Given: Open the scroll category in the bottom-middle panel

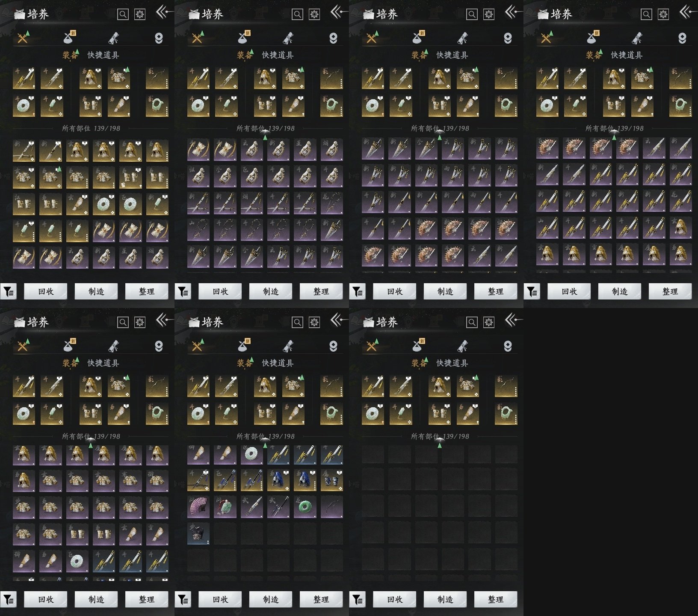Looking at the screenshot, I should (x=288, y=346).
